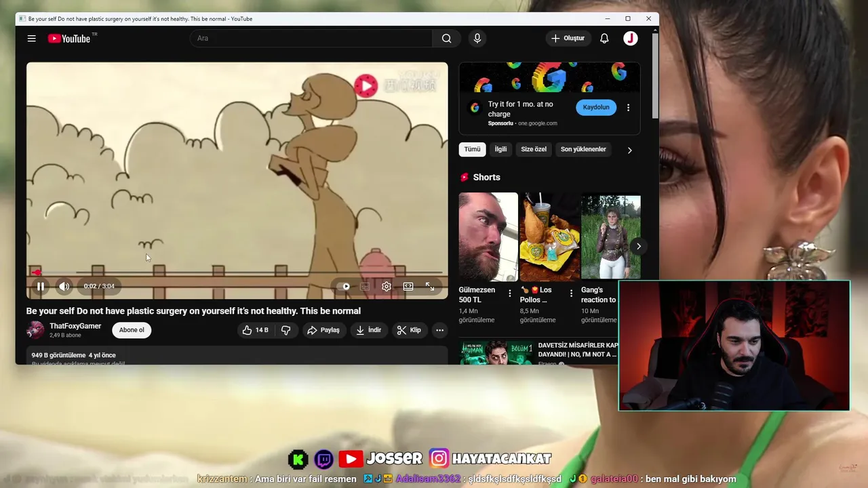Open the one.google.com sponsor link

point(537,123)
